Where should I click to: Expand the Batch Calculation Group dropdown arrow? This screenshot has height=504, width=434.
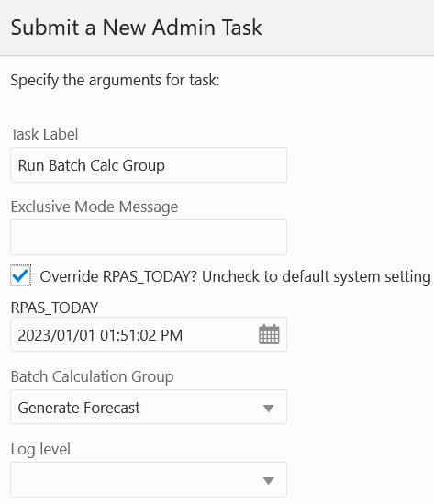pos(268,409)
